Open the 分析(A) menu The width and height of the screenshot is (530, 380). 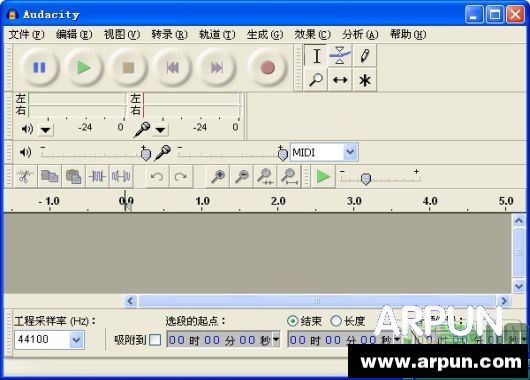360,34
